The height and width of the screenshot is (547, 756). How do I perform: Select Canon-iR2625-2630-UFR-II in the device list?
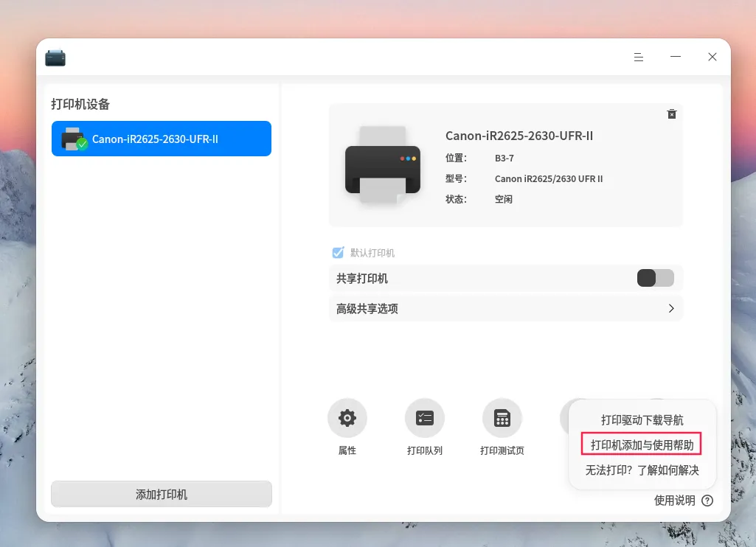pos(162,139)
